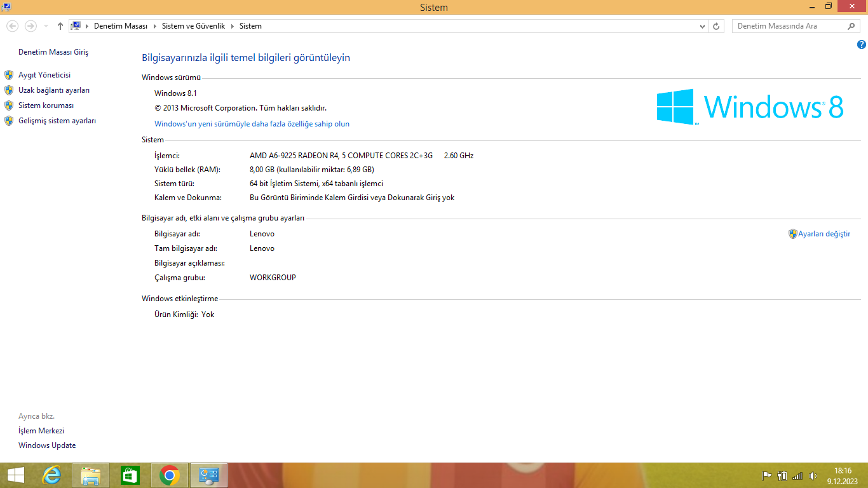Viewport: 868px width, 488px height.
Task: Expand the arrow before Denetim Masası breadcrumb
Action: (86, 26)
